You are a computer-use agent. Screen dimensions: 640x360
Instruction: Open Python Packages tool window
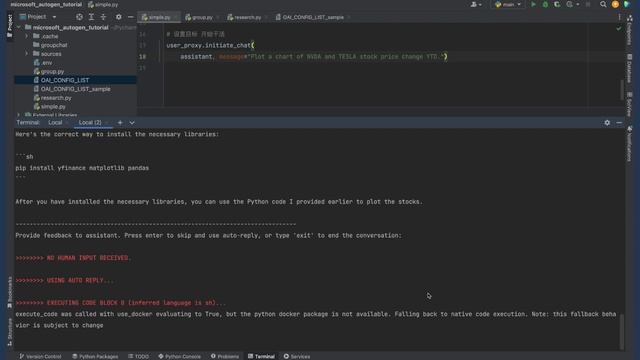95,356
